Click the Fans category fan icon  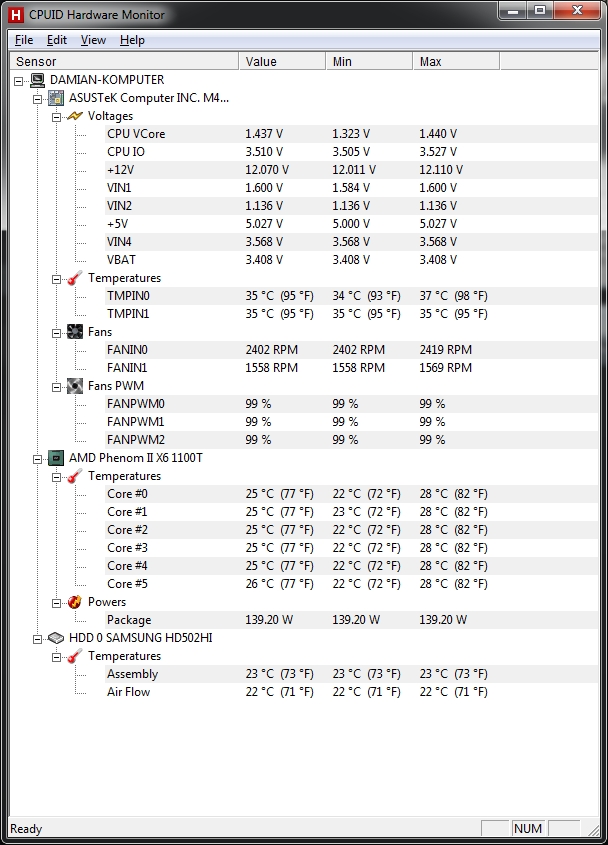[75, 332]
